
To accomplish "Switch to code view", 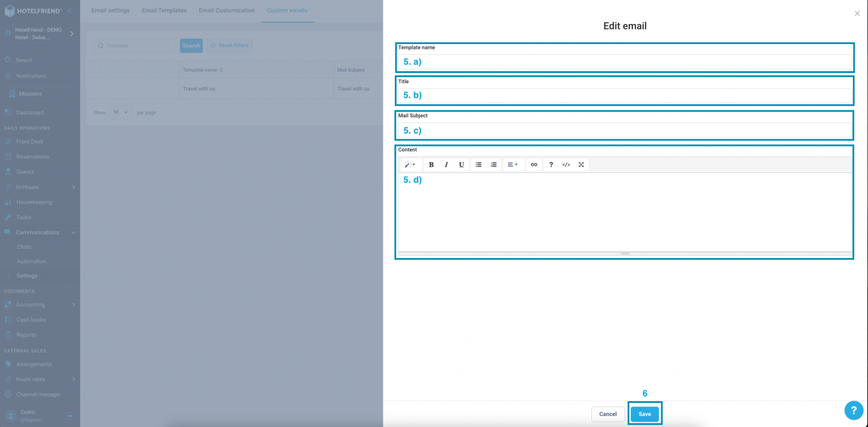I will (x=566, y=165).
